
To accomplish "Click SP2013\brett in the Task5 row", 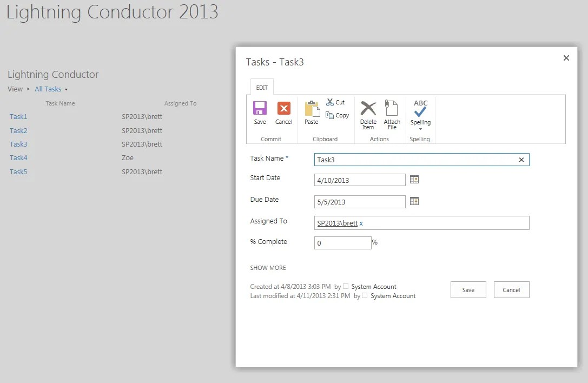I will [x=142, y=171].
